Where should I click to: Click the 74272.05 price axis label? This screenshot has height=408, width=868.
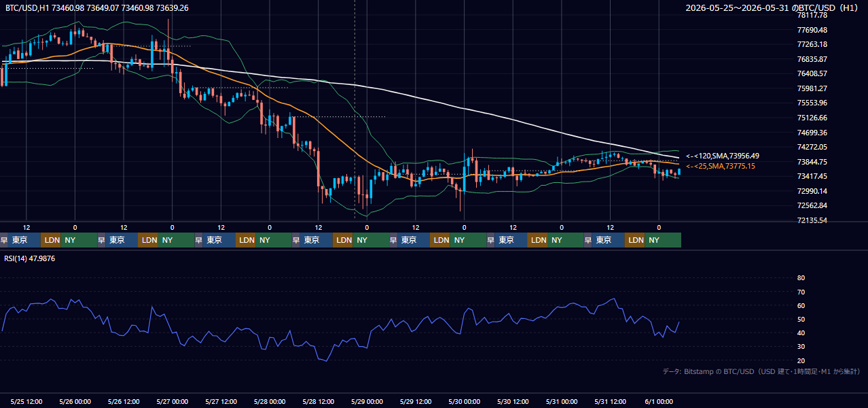coord(812,147)
